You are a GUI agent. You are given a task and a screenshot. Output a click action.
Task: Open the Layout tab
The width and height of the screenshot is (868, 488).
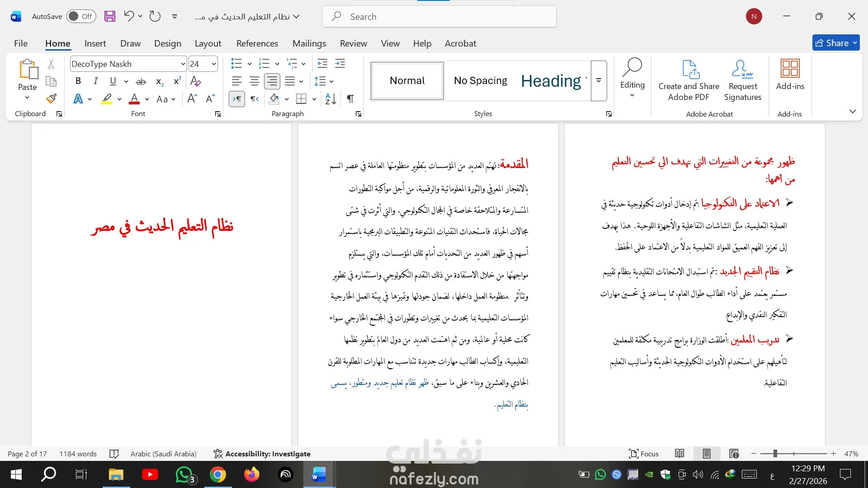click(208, 43)
